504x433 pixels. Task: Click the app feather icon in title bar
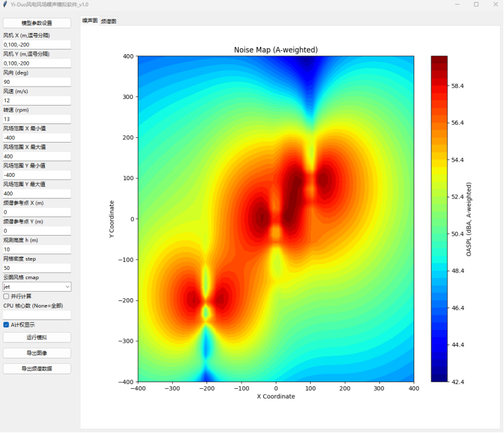click(x=5, y=4)
